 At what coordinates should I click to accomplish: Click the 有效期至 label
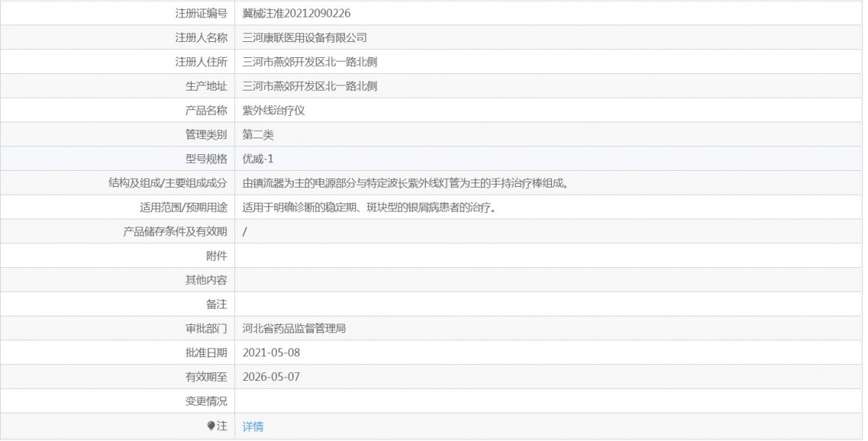[206, 377]
